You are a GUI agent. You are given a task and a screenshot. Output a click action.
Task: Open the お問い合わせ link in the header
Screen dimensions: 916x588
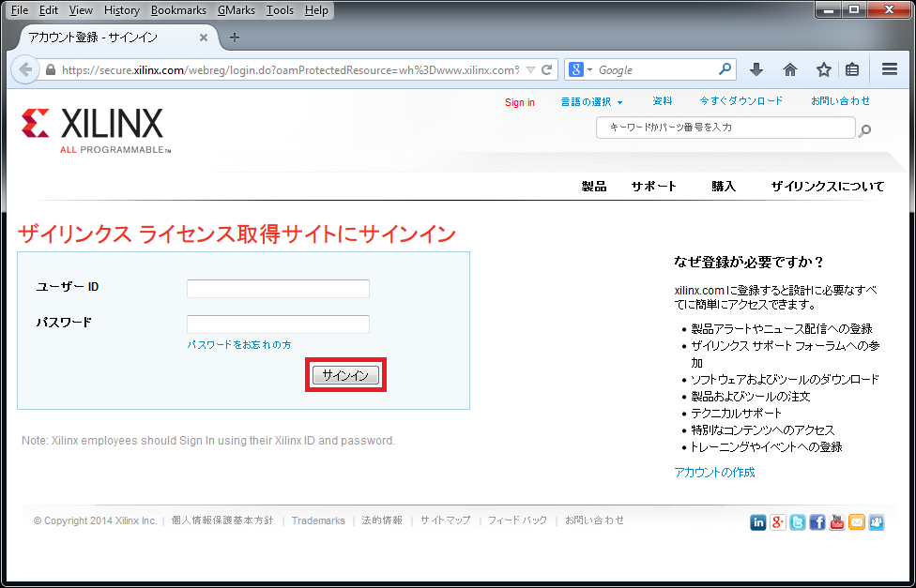[x=840, y=101]
